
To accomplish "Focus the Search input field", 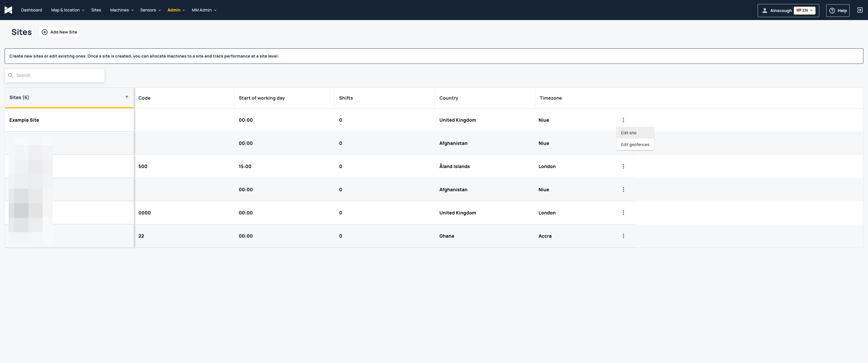I will pos(54,76).
